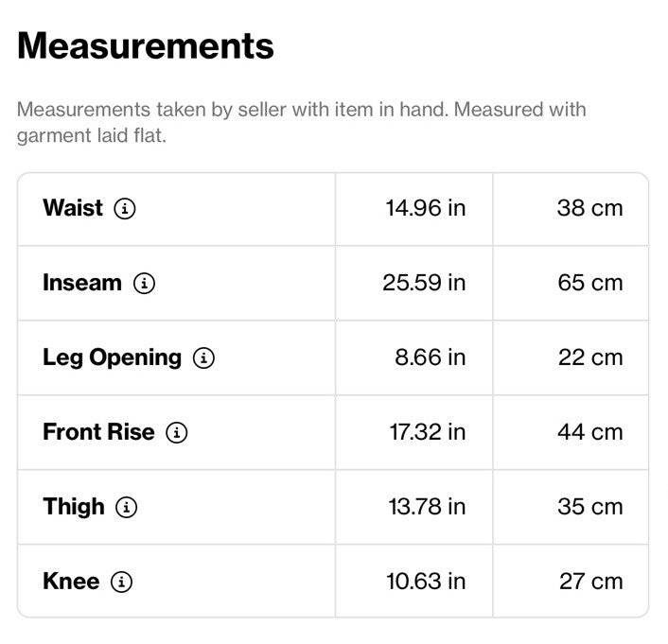Click the 13.78 in thigh value
Image resolution: width=668 pixels, height=644 pixels.
point(428,507)
